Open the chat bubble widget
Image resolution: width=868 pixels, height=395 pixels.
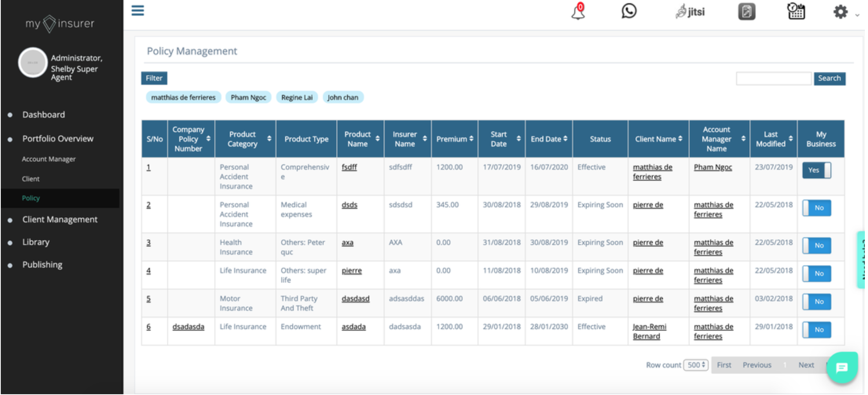(x=842, y=368)
